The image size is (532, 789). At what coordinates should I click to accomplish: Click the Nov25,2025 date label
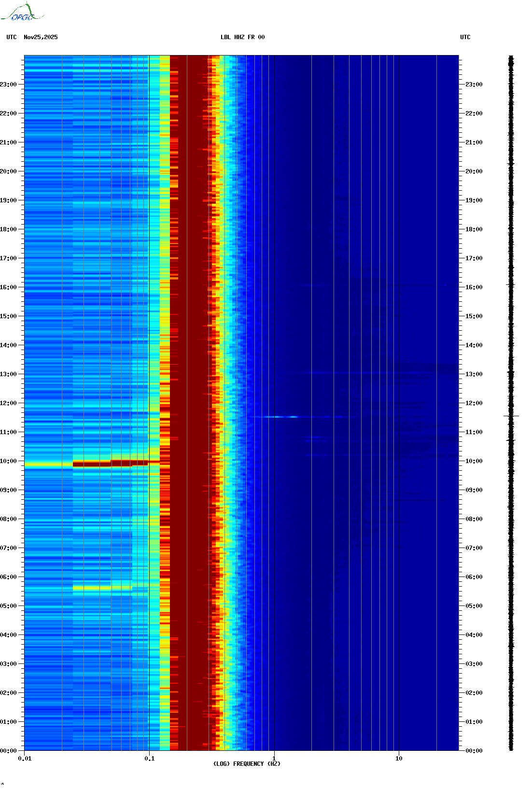(41, 37)
